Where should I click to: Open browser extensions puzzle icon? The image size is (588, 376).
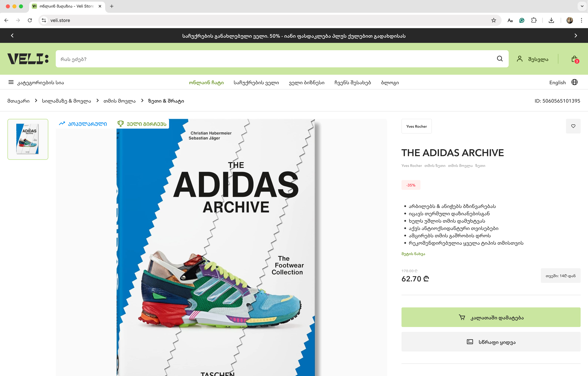[534, 20]
